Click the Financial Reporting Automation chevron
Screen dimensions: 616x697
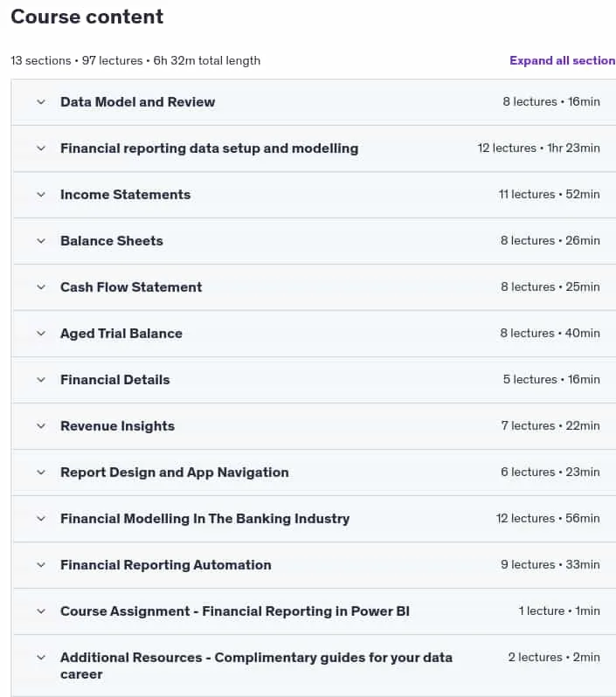(41, 565)
